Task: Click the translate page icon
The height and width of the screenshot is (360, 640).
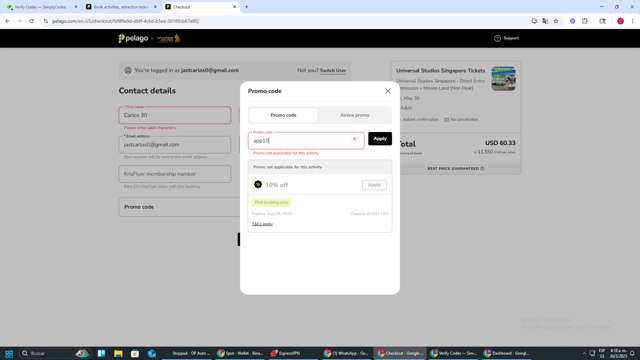Action: 545,21
